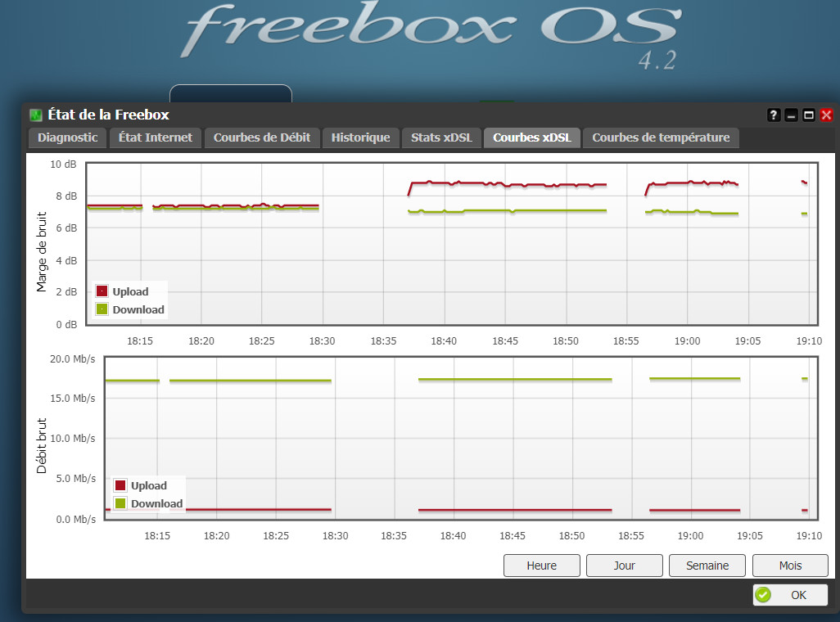This screenshot has width=840, height=622.
Task: Click green Download swatch in noise margin legend
Action: coord(102,309)
